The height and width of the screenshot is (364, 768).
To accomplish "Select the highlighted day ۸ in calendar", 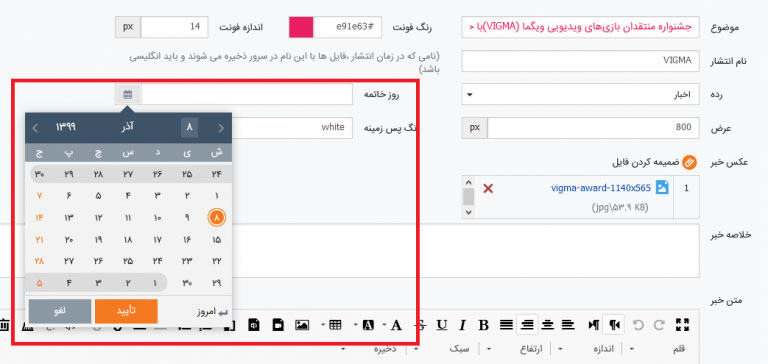I will [x=216, y=218].
